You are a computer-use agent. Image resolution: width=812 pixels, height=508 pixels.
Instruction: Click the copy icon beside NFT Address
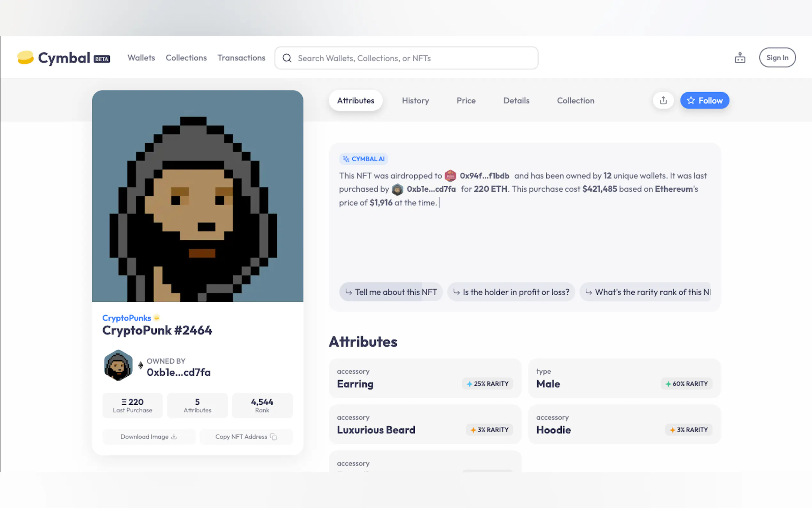[x=274, y=437]
